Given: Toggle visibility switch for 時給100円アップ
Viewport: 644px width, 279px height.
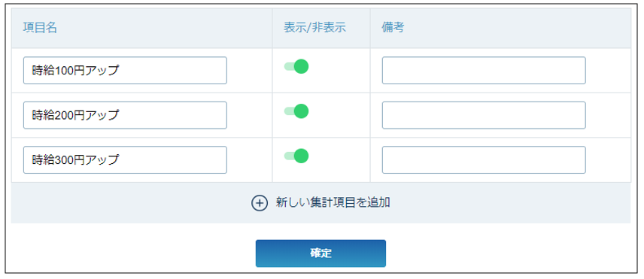Looking at the screenshot, I should (296, 66).
